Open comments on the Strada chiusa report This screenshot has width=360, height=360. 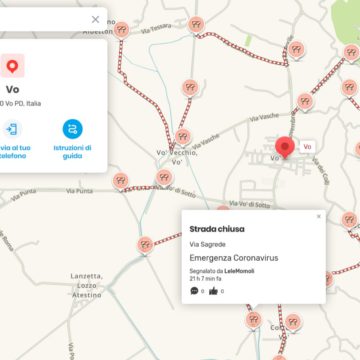click(x=194, y=291)
